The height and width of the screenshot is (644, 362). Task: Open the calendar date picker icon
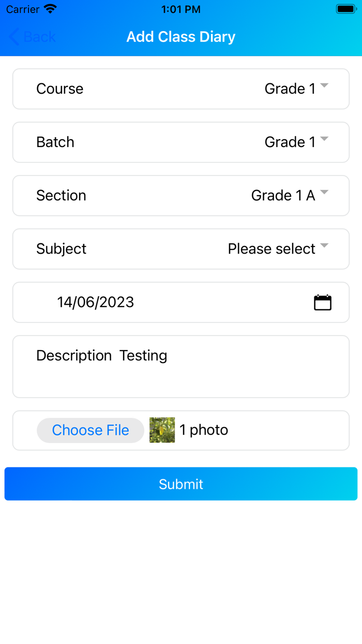click(x=322, y=302)
